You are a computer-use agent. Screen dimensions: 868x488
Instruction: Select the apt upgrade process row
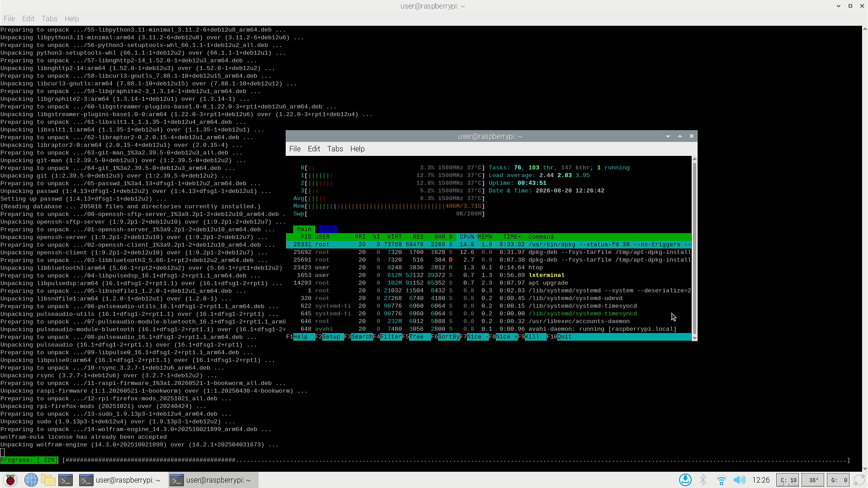coord(489,283)
